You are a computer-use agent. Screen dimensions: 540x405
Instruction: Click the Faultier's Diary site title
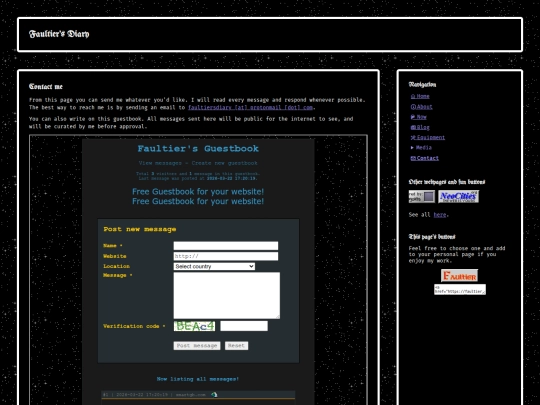[59, 34]
